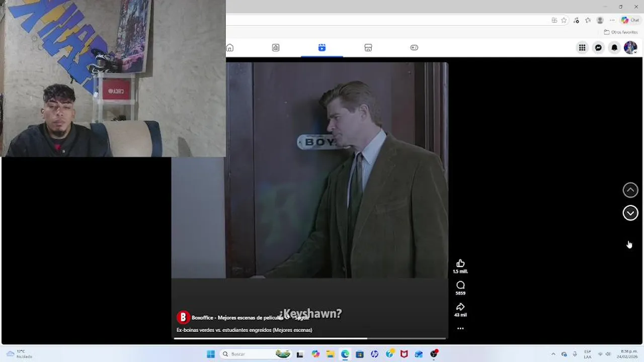Like the reel with thumbs-up icon
The height and width of the screenshot is (362, 644).
pos(460,263)
